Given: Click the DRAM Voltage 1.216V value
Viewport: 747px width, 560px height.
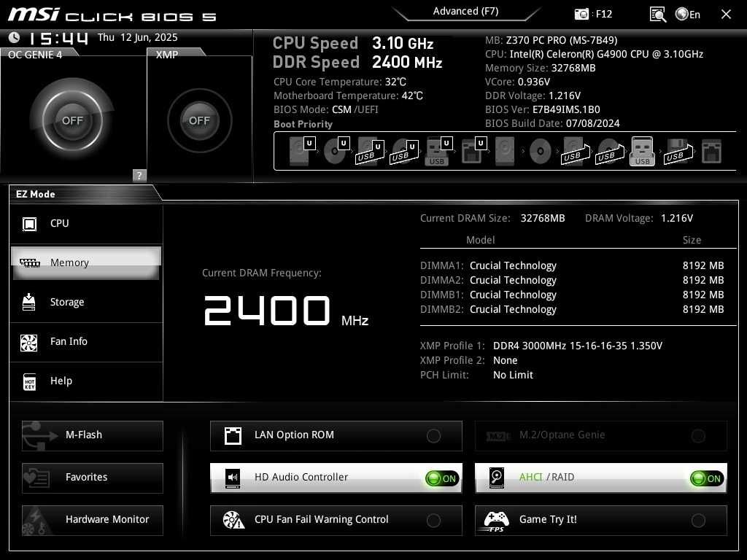Looking at the screenshot, I should (677, 218).
